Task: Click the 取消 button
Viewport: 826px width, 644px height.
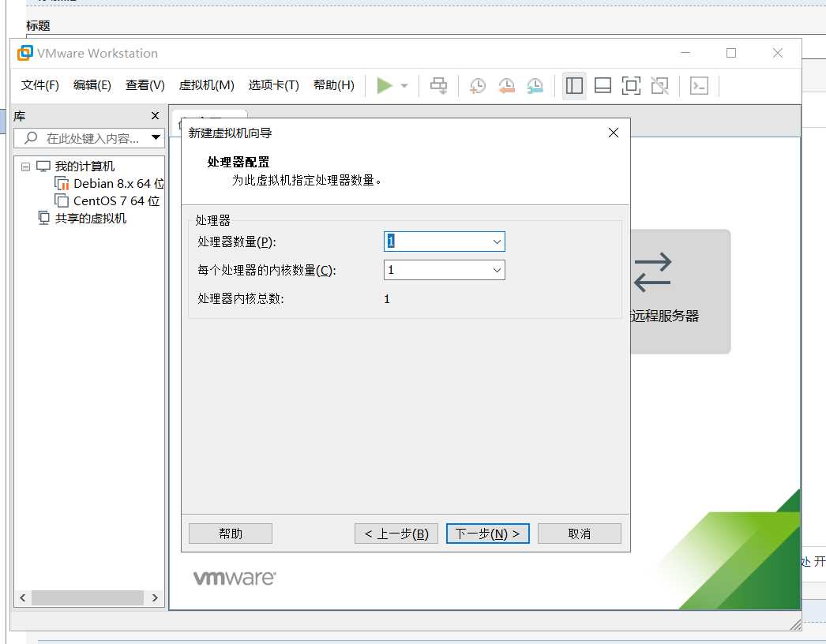Action: (x=580, y=534)
